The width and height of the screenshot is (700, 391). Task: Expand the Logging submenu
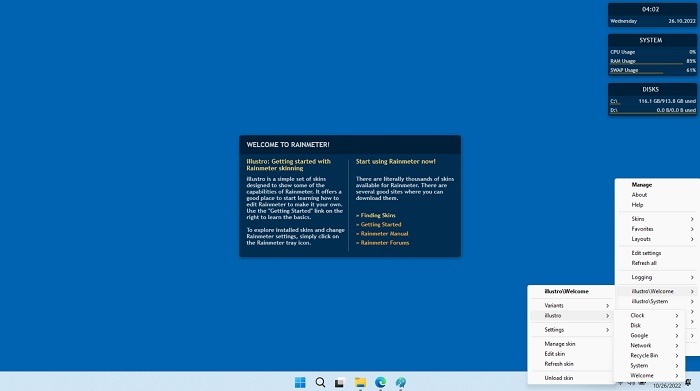click(x=657, y=277)
